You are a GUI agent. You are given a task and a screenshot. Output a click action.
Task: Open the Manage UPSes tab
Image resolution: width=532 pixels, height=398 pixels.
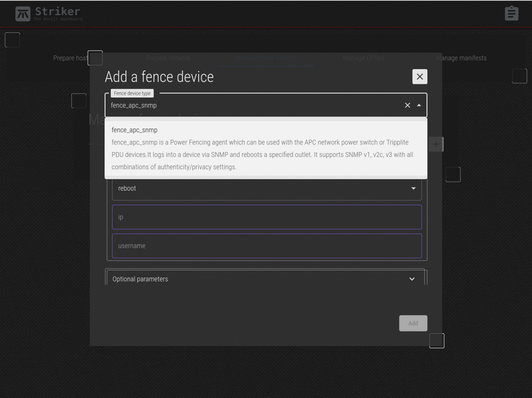tap(363, 58)
